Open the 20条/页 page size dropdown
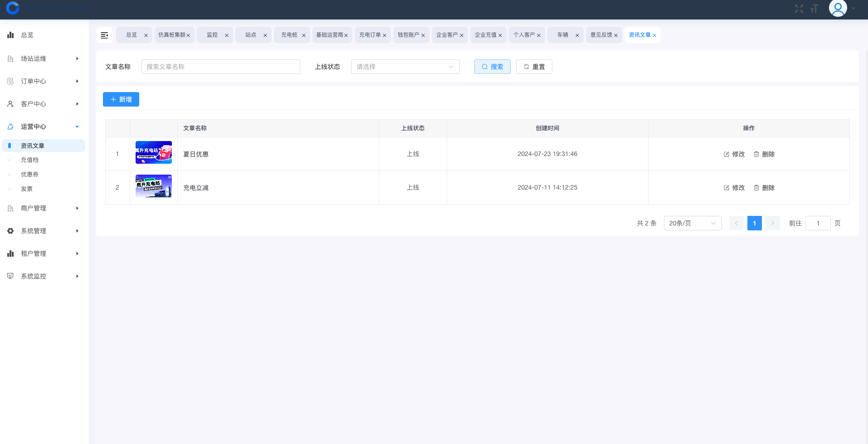868x444 pixels. point(692,223)
